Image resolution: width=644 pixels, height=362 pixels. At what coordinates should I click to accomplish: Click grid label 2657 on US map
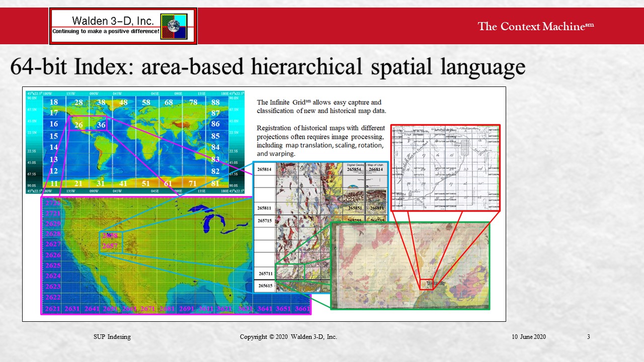(110, 246)
